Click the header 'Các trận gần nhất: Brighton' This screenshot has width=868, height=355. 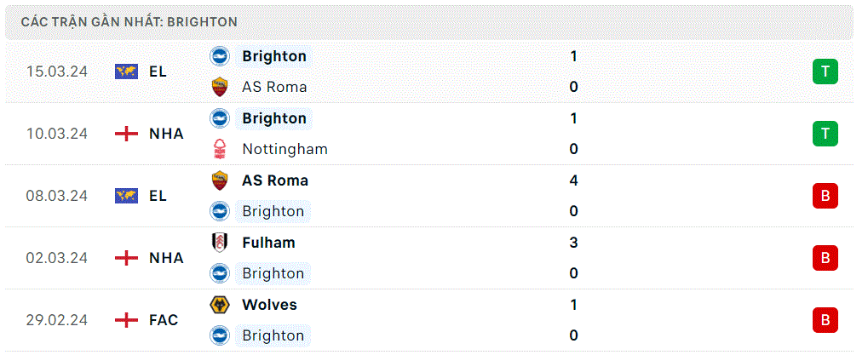coord(129,22)
